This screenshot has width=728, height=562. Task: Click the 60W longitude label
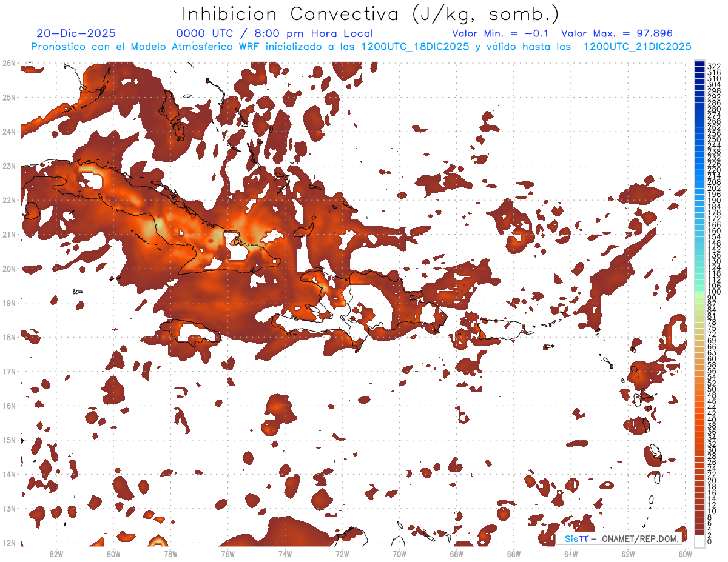(686, 554)
